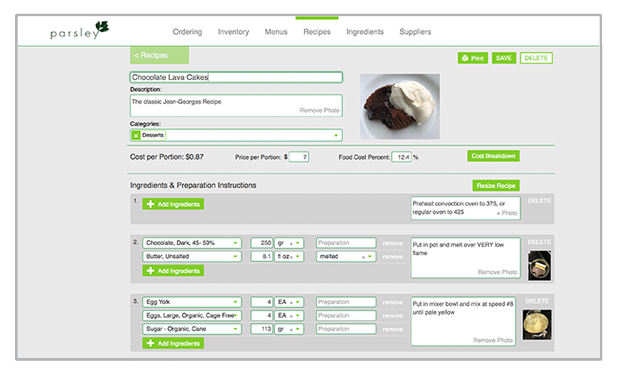Delete step 3

[537, 301]
